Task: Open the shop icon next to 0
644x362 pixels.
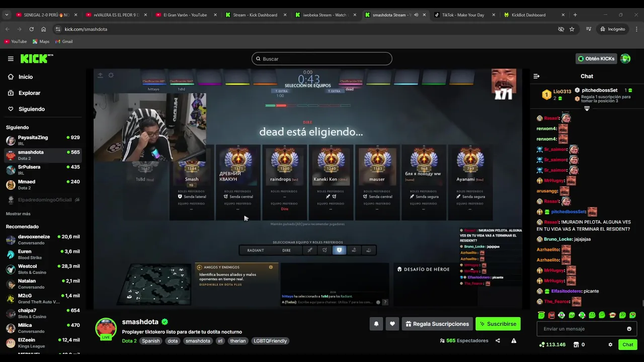Action: point(576,344)
